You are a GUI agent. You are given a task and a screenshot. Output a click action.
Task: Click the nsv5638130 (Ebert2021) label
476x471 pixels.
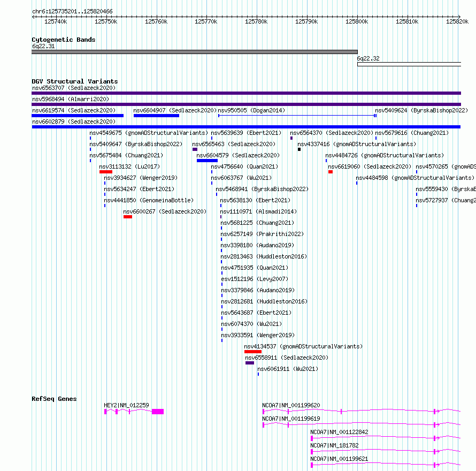255,200
